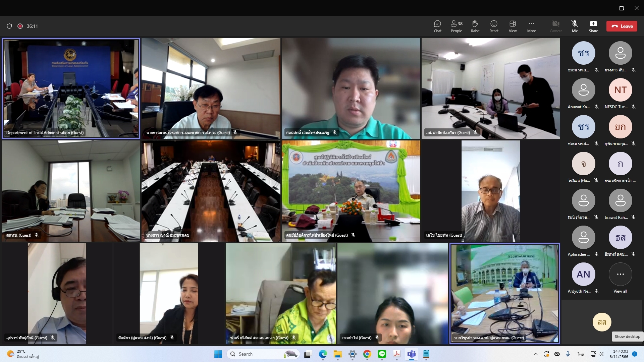The image size is (644, 362).
Task: Open the People participants list
Action: point(457,26)
